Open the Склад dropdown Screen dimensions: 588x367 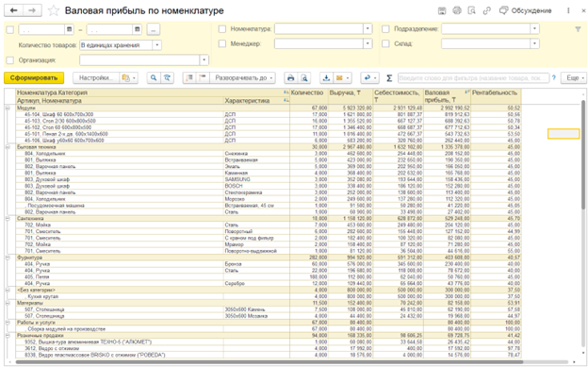click(534, 44)
